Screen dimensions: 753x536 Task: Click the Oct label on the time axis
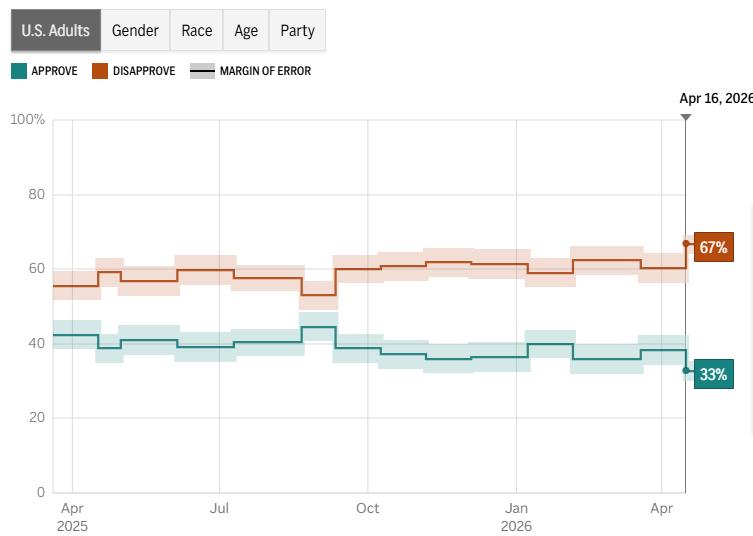[x=367, y=508]
